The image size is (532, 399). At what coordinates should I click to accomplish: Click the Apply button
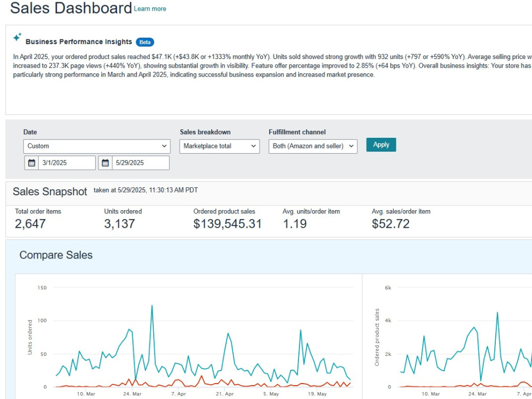click(381, 145)
